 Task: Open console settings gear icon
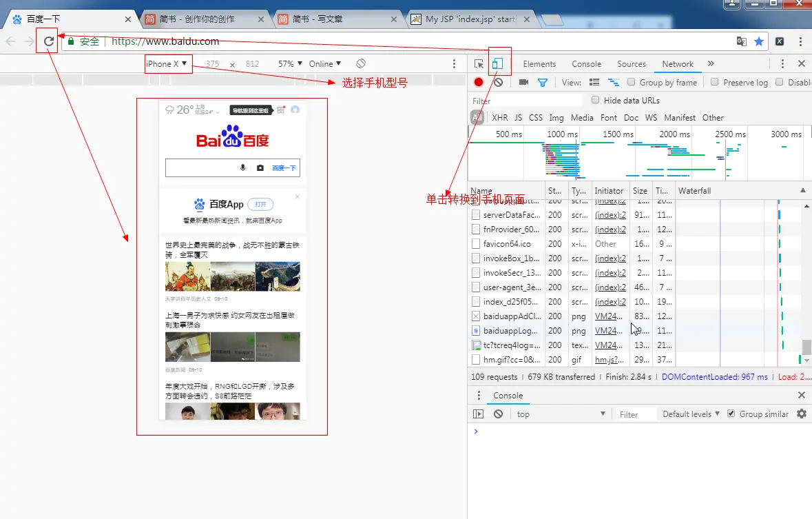click(802, 414)
